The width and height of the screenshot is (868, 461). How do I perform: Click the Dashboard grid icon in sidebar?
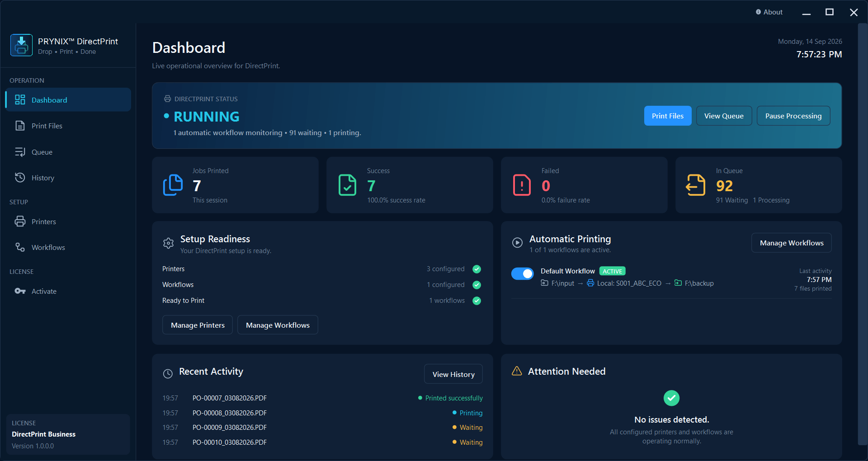(x=20, y=100)
